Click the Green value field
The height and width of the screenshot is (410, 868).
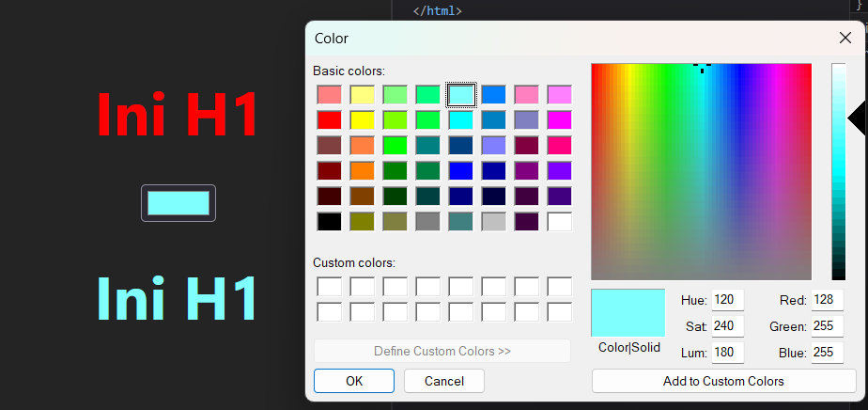[827, 326]
